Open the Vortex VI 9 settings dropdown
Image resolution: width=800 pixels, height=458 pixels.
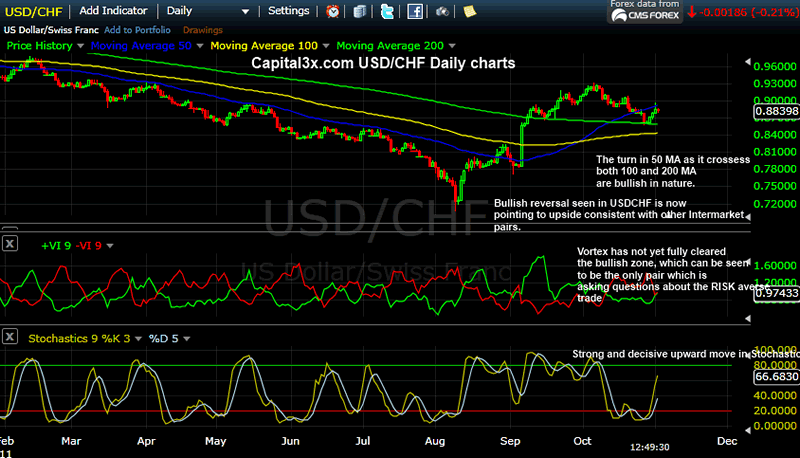[112, 245]
